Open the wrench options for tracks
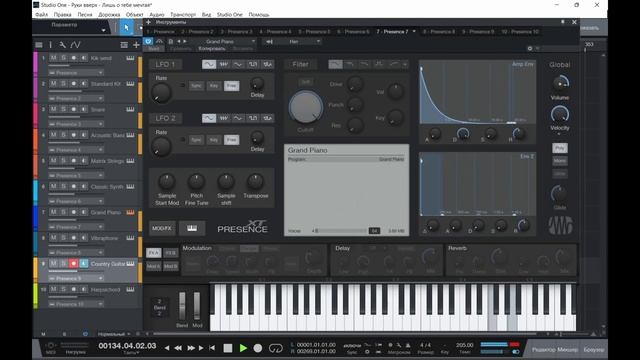 click(62, 45)
